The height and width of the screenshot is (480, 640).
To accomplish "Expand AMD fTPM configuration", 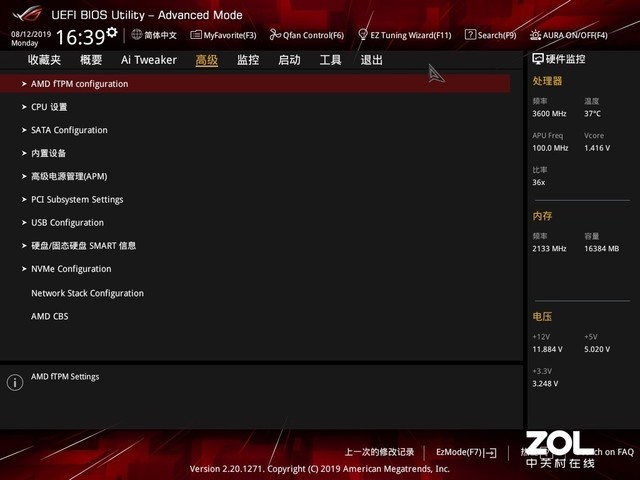I will point(255,84).
